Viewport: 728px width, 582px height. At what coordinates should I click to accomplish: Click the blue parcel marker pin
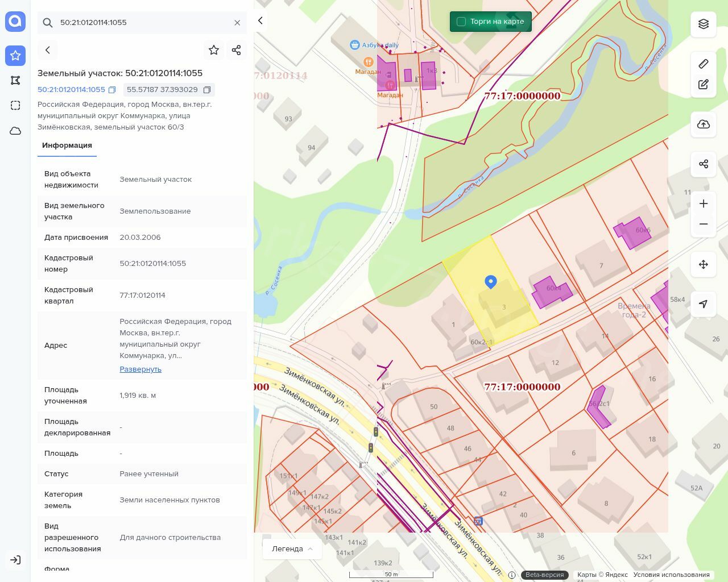point(490,281)
